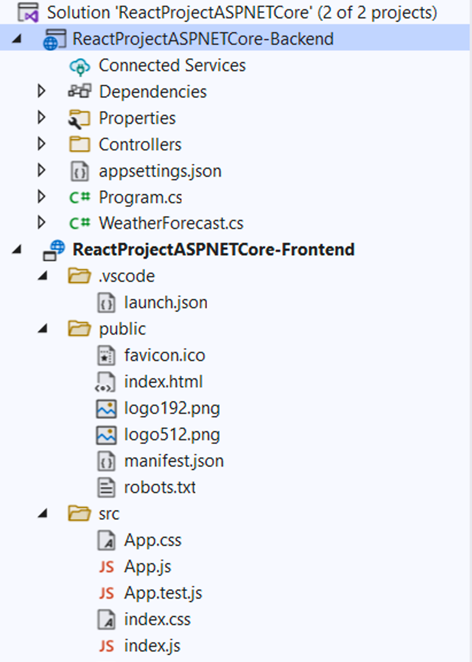Screen dimensions: 472x662
Task: Select the Properties label
Action: (x=137, y=118)
